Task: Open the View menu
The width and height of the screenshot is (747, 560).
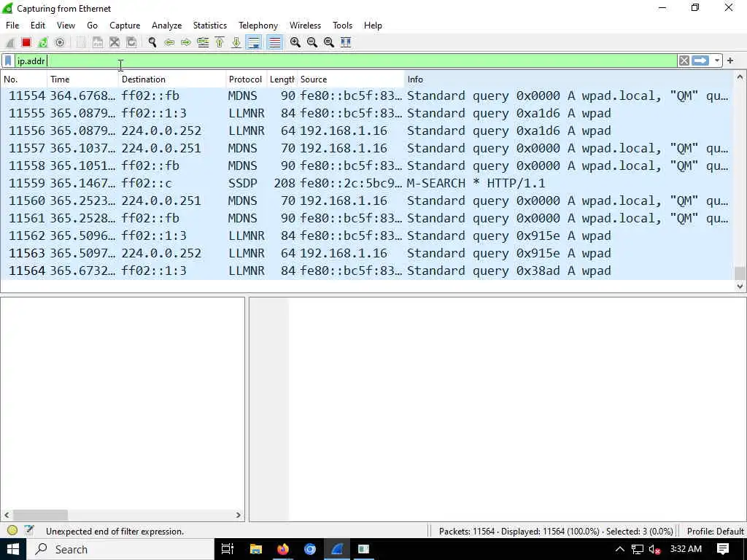Action: pyautogui.click(x=66, y=26)
